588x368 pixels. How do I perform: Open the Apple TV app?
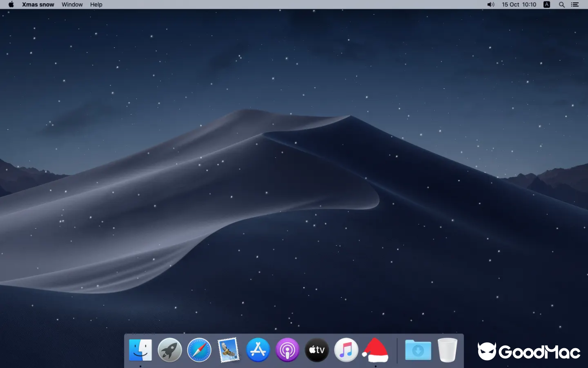coord(317,350)
